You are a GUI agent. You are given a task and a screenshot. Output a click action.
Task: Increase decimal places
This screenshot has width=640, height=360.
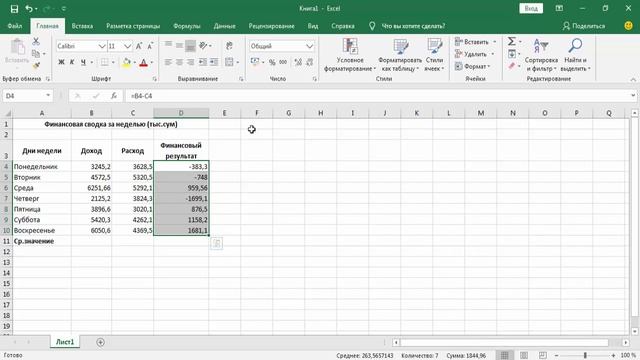coord(298,62)
